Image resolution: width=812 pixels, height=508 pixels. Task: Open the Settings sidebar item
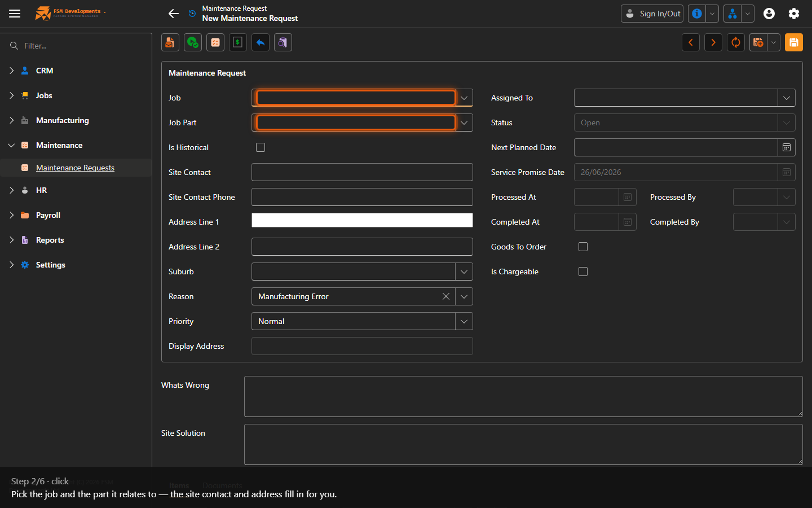51,265
